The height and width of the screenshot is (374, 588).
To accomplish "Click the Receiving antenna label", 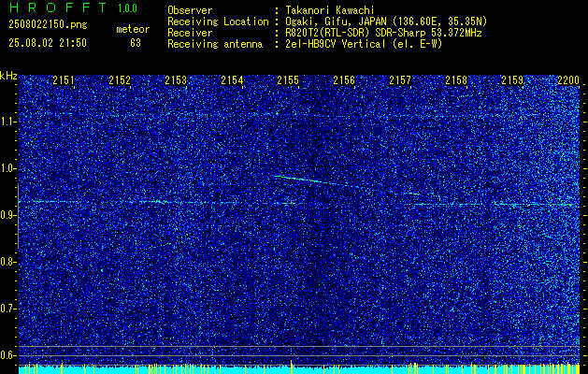I will click(x=215, y=44).
